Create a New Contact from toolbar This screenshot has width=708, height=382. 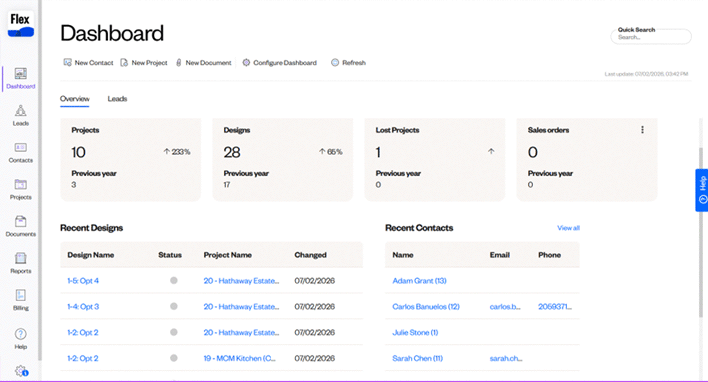88,63
